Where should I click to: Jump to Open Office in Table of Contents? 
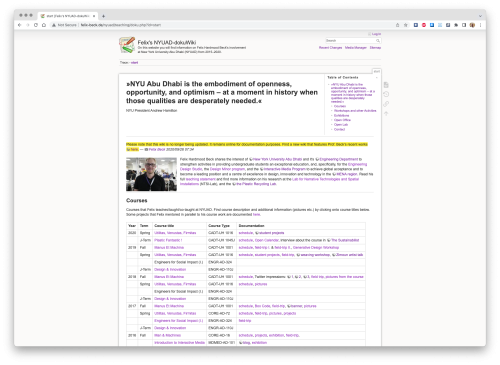coord(342,120)
